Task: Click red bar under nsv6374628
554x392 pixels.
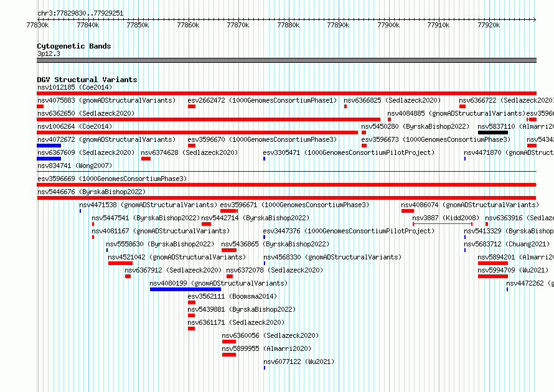Action: point(146,159)
